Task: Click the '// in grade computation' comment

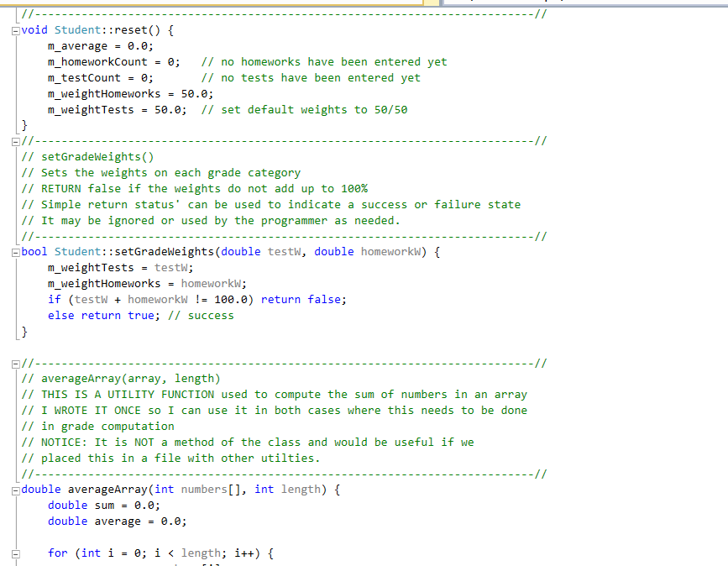Action: click(97, 427)
